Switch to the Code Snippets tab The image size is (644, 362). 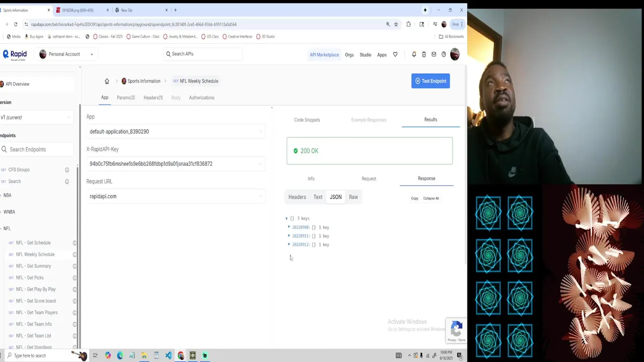tap(307, 120)
